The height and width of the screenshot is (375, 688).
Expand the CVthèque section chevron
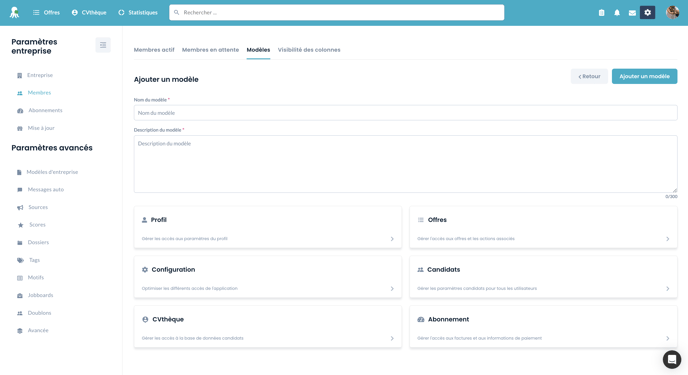392,339
